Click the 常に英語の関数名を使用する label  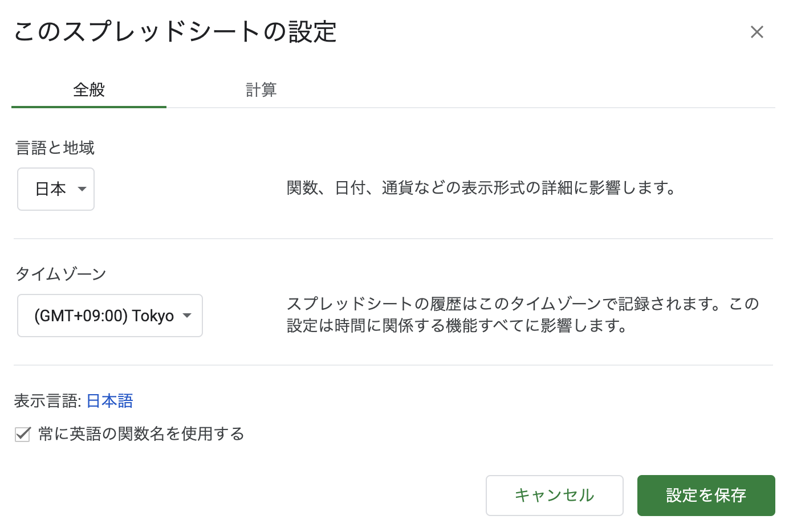pos(141,434)
